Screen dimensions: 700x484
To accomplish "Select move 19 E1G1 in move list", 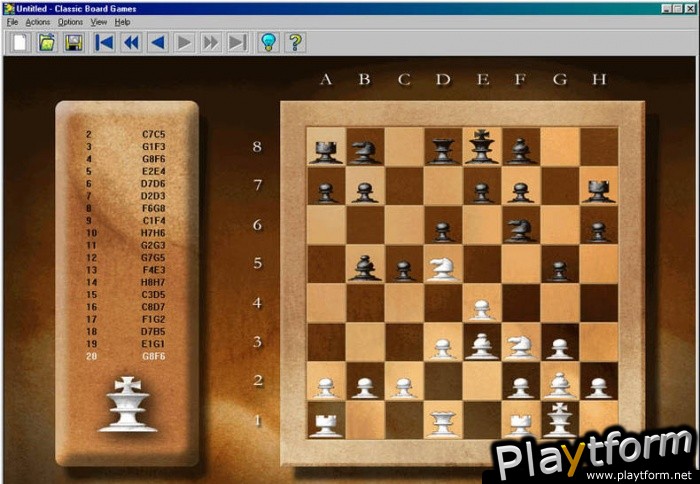I will 125,344.
